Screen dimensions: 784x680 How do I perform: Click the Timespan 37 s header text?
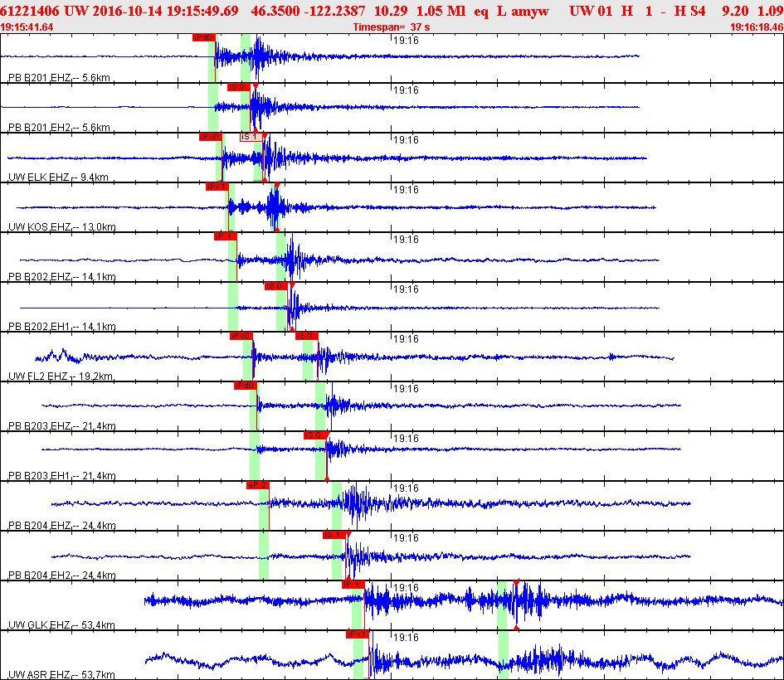tap(392, 27)
